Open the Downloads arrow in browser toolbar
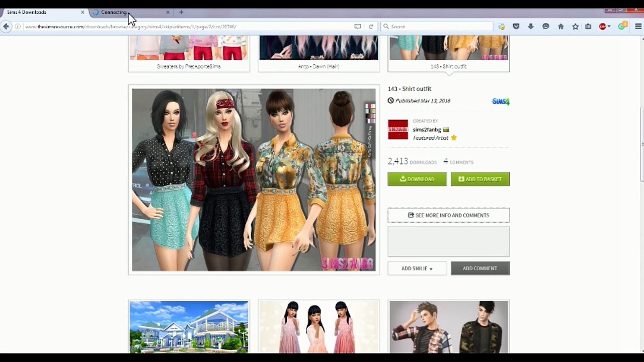644x362 pixels. coord(531,27)
